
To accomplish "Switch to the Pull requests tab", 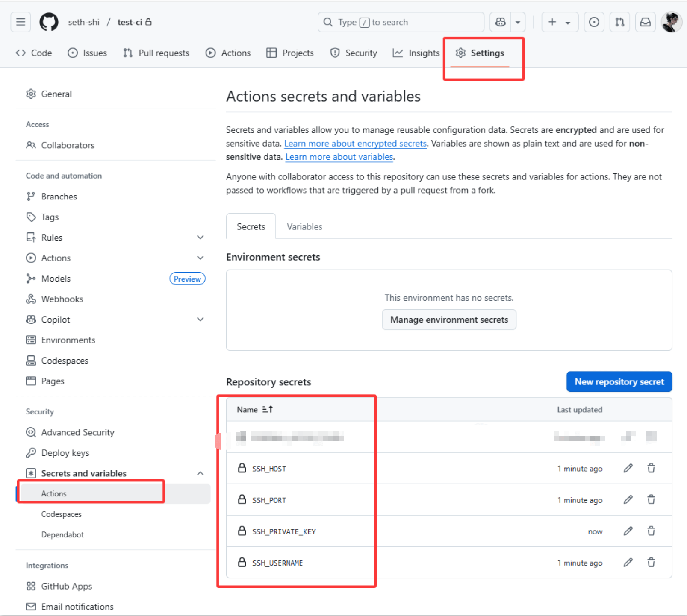I will coord(156,53).
